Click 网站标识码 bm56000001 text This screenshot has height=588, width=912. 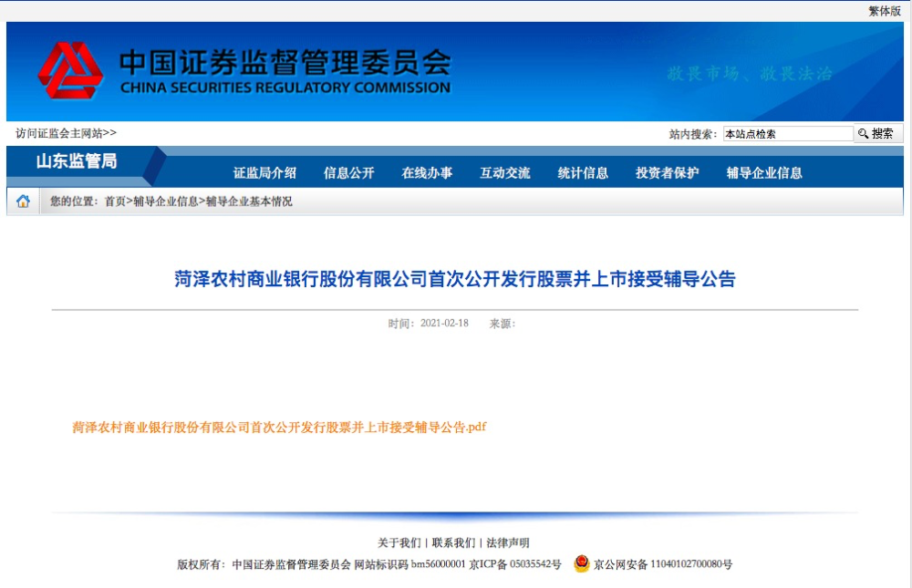point(410,564)
